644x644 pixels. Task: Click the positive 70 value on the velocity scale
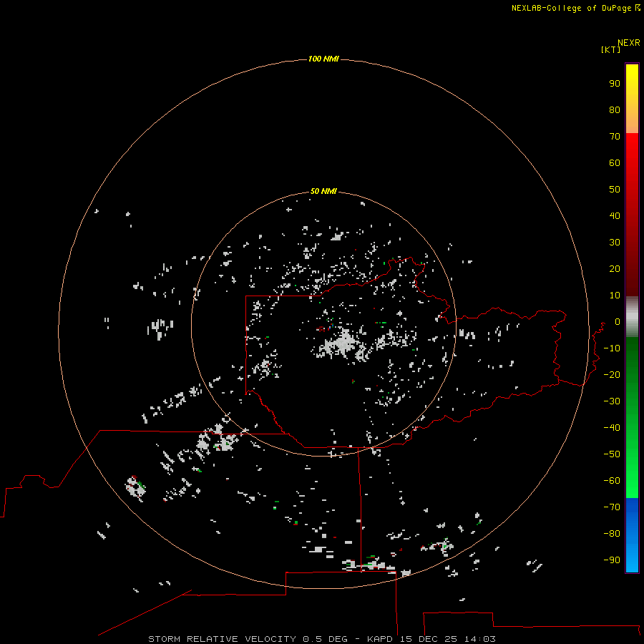click(x=615, y=137)
